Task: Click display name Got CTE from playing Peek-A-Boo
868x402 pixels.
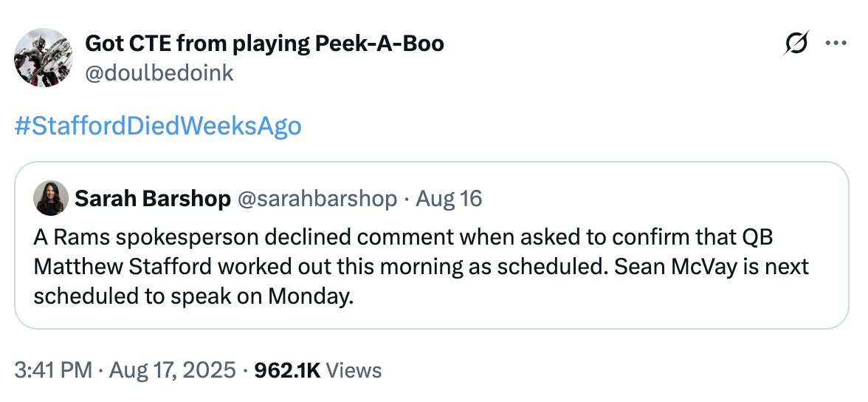Action: click(x=264, y=44)
